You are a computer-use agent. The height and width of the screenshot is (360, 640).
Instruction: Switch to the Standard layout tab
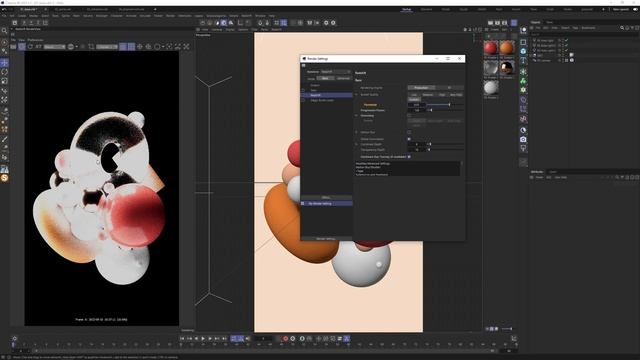click(x=426, y=9)
